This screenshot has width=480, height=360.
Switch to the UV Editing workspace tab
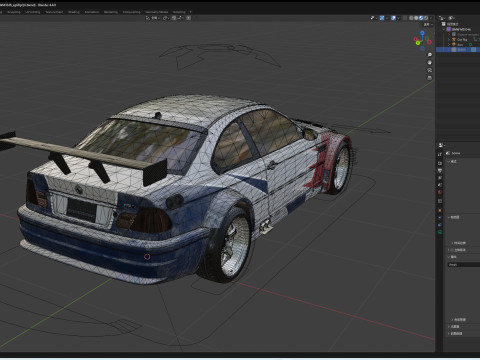coord(33,12)
